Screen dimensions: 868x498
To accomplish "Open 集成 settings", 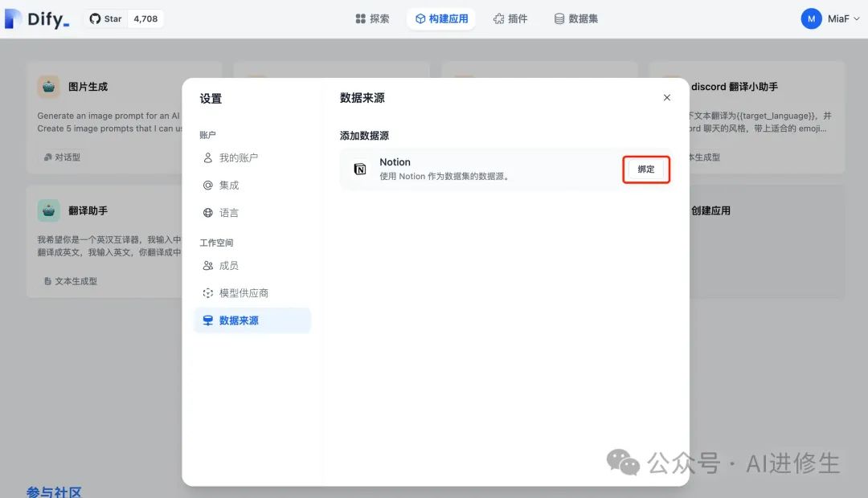I will coord(252,185).
